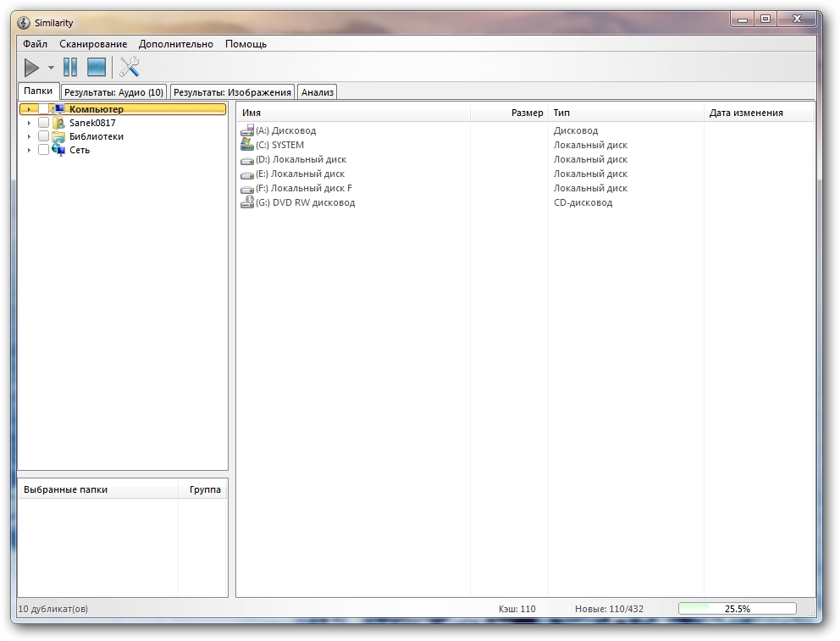Select the (G:) DVD RW drive icon
This screenshot has height=641, width=840.
[x=247, y=202]
